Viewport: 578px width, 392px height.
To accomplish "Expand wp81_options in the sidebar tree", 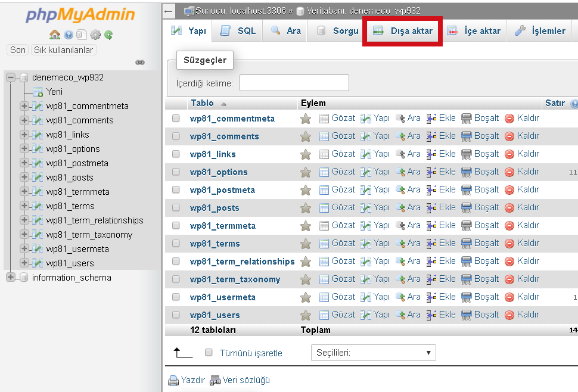I will click(24, 148).
